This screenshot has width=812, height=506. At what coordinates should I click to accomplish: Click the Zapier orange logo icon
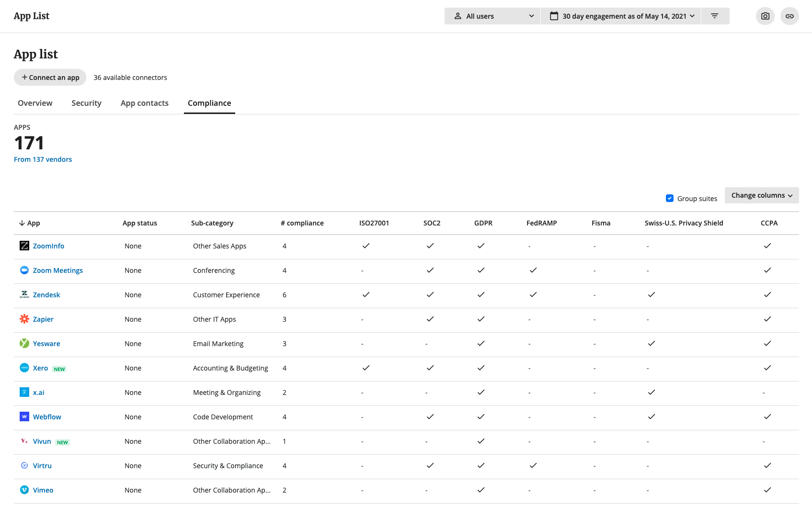pos(24,319)
